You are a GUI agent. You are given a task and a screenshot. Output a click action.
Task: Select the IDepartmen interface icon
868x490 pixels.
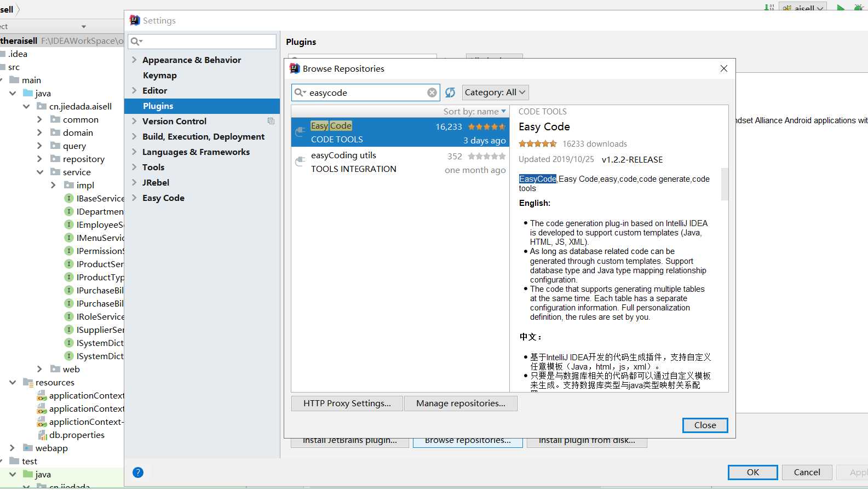click(69, 211)
